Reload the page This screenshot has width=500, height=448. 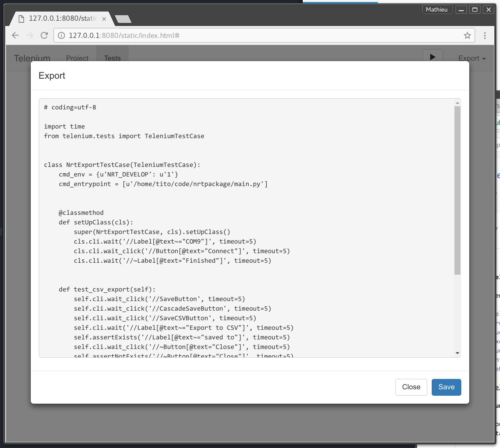tap(44, 35)
